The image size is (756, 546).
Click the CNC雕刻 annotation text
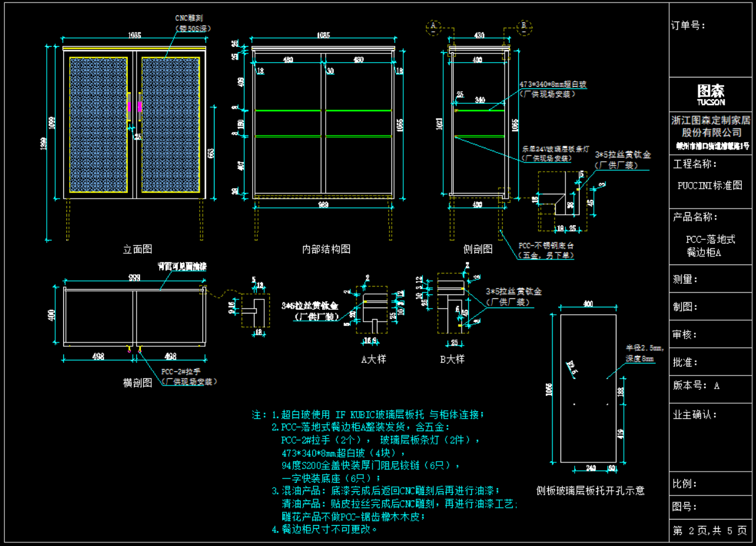(189, 18)
